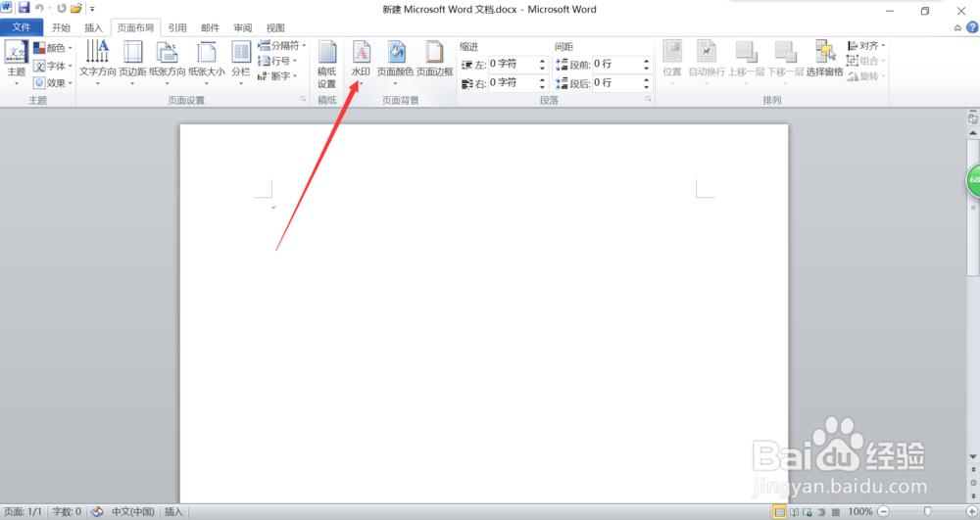Increase left indent with stepper
The height and width of the screenshot is (520, 980).
tap(542, 61)
